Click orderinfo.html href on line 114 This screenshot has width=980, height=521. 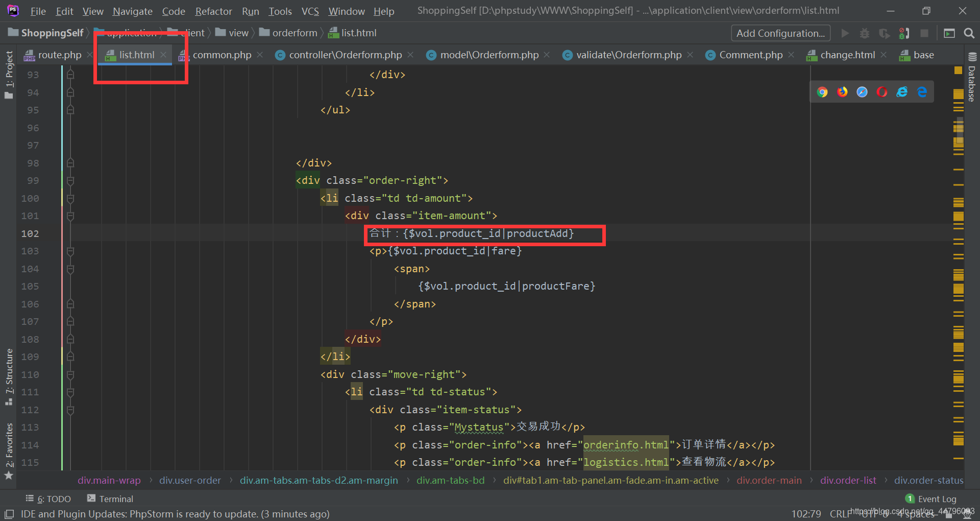(626, 445)
